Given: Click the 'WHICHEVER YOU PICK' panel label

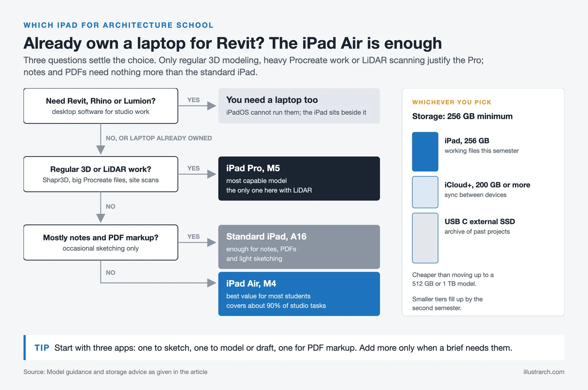Looking at the screenshot, I should (x=452, y=102).
